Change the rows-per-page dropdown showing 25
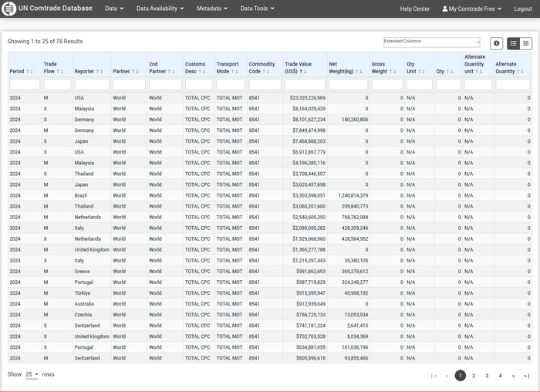Viewport: 540px width, 392px height. pyautogui.click(x=32, y=374)
